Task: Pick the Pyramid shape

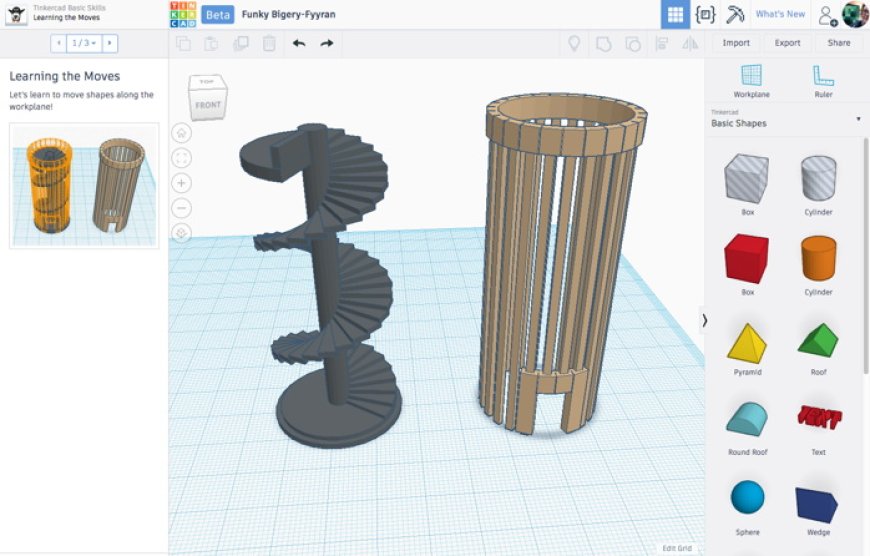Action: [x=746, y=347]
